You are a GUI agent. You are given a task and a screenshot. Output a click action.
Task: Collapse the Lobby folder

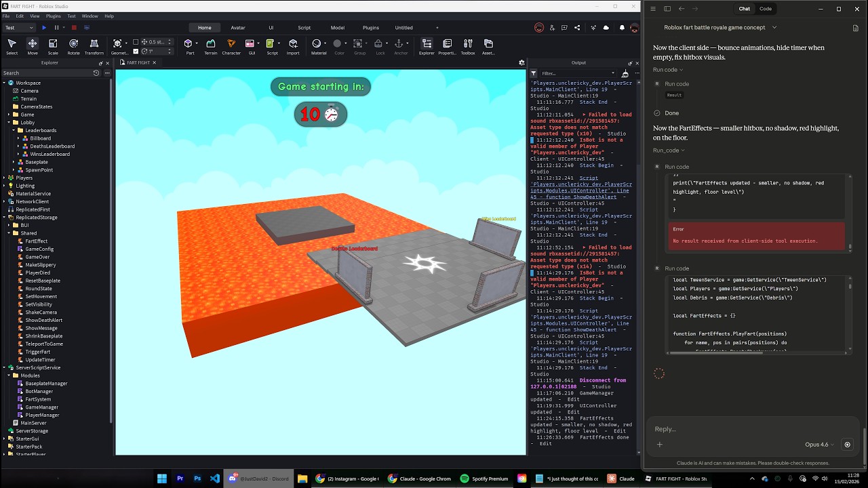coord(9,123)
